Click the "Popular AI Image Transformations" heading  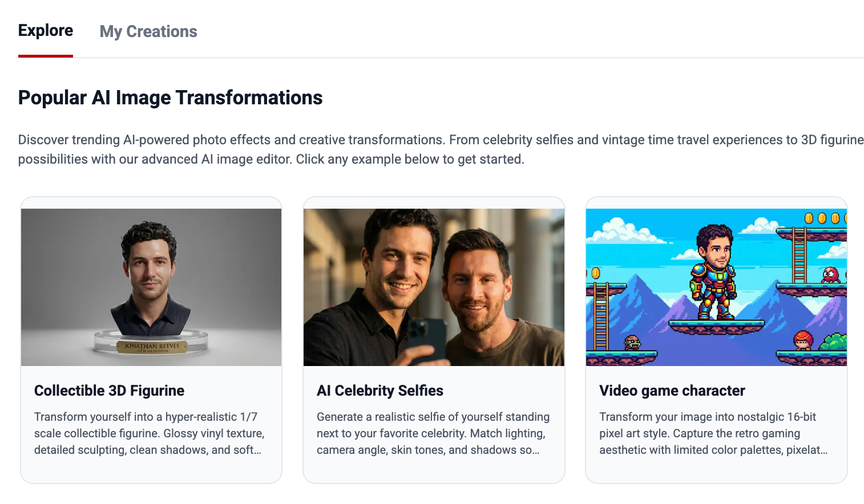[x=170, y=97]
